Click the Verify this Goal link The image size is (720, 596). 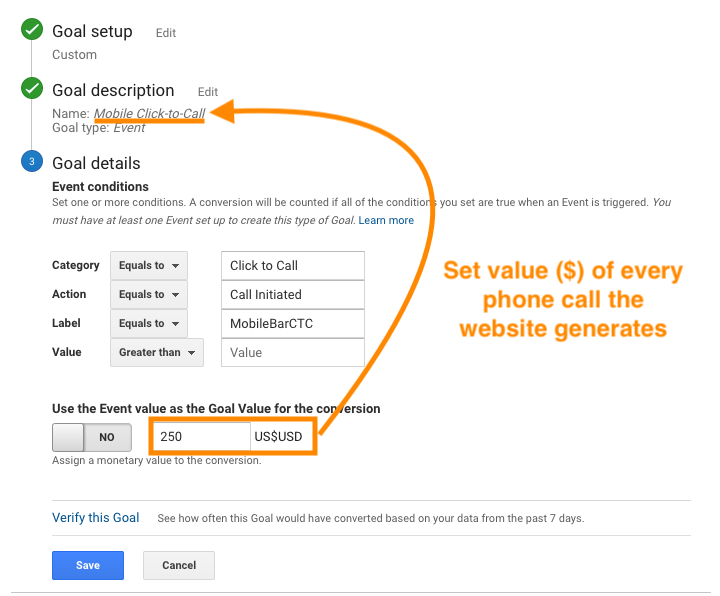96,518
